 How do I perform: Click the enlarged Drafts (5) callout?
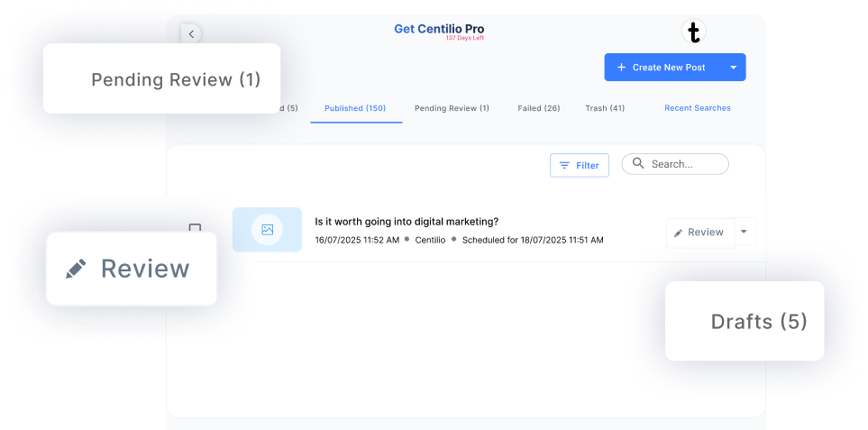(x=745, y=322)
